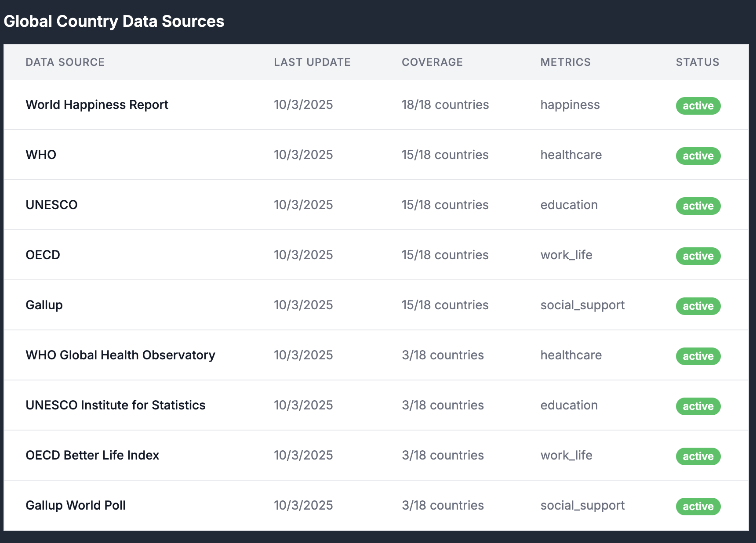This screenshot has width=756, height=543.
Task: Click the active status badge for WHO
Action: click(698, 156)
